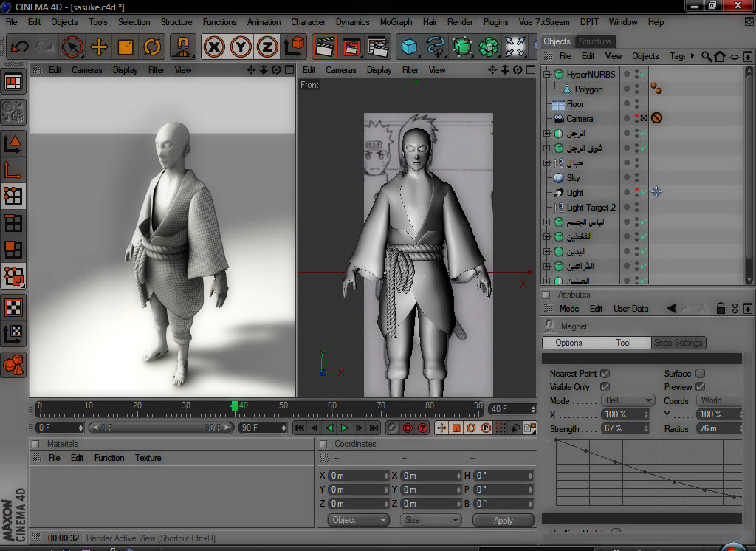Select the Live Selection arrow tool
Screen dimensions: 756x551
pyautogui.click(x=72, y=47)
